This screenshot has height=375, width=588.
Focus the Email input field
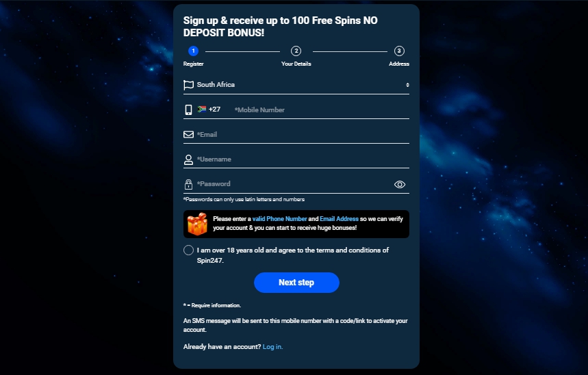(303, 135)
